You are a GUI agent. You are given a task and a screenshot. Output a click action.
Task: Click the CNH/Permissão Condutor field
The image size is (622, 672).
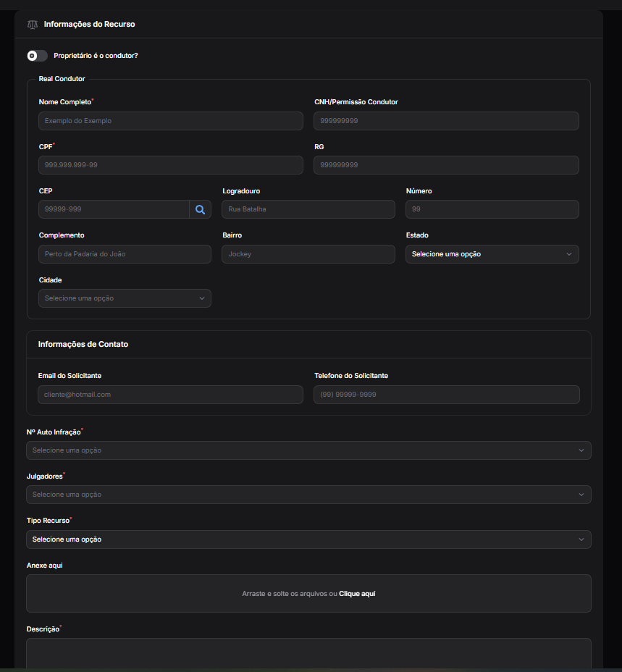tap(446, 121)
